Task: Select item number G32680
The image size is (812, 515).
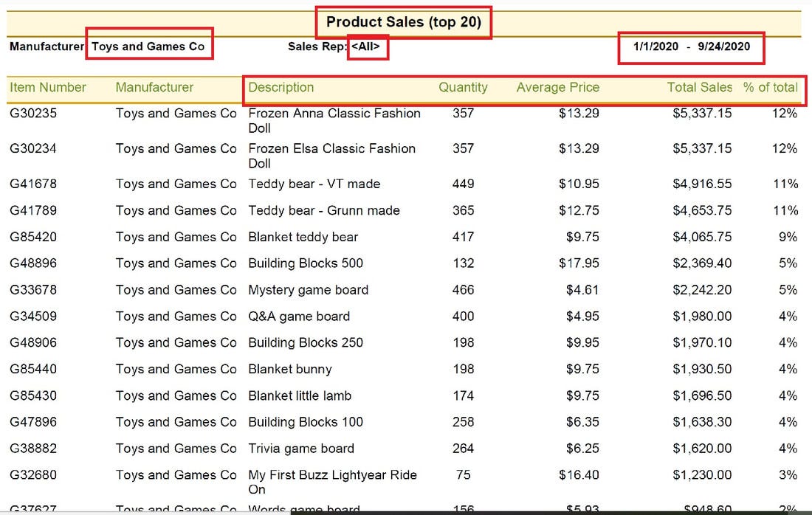Action: [x=33, y=475]
